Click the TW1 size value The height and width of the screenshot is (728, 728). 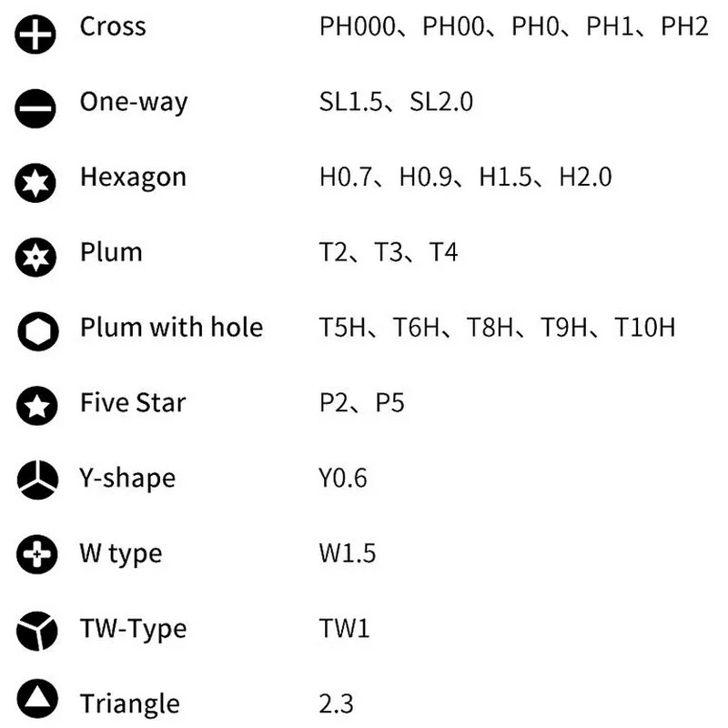coord(345,629)
